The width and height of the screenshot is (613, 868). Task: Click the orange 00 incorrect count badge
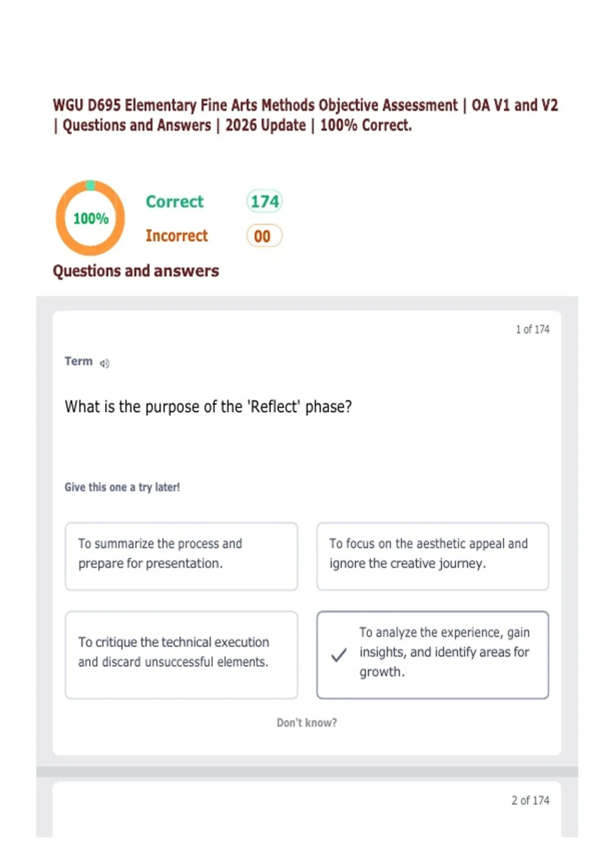click(x=264, y=236)
